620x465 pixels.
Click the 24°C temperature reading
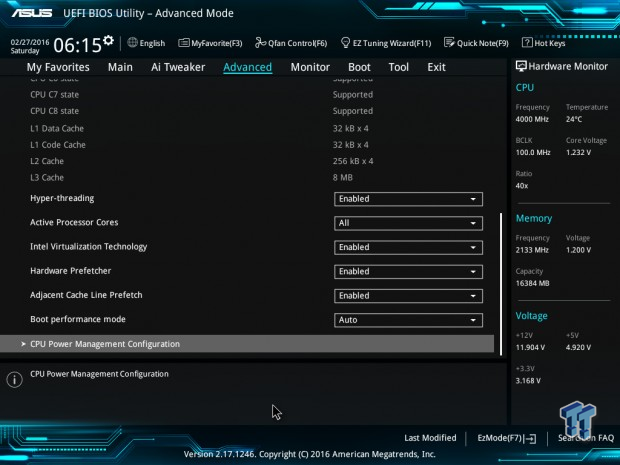[574, 119]
